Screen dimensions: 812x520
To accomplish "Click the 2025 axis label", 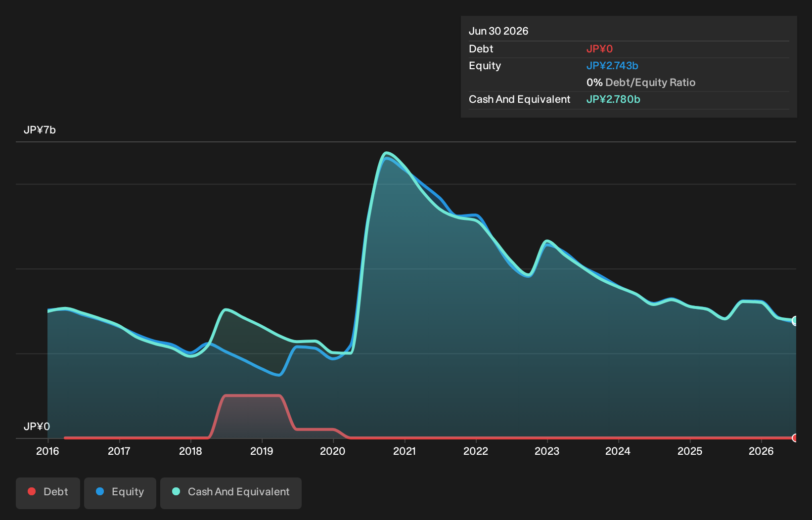I will point(690,451).
